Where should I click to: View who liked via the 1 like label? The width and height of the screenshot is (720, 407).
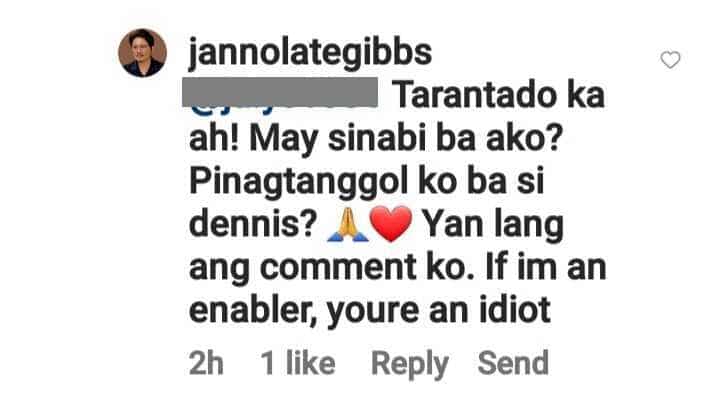point(298,363)
